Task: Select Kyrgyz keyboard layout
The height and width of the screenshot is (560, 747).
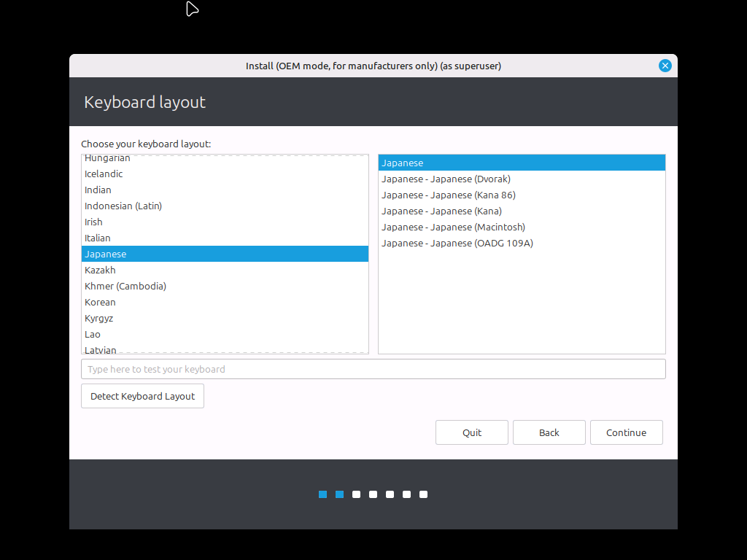Action: click(x=98, y=318)
